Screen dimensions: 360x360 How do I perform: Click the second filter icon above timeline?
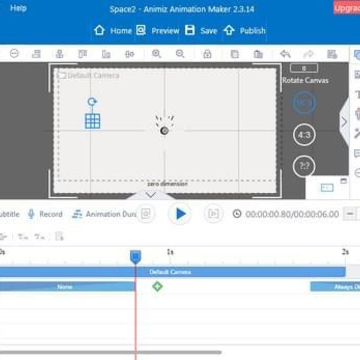tap(39, 237)
